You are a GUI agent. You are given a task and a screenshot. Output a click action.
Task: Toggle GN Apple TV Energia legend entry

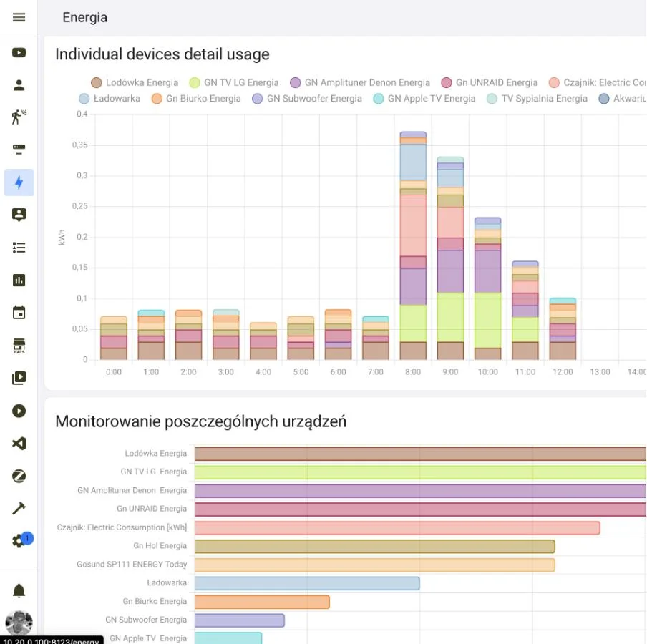tap(424, 99)
